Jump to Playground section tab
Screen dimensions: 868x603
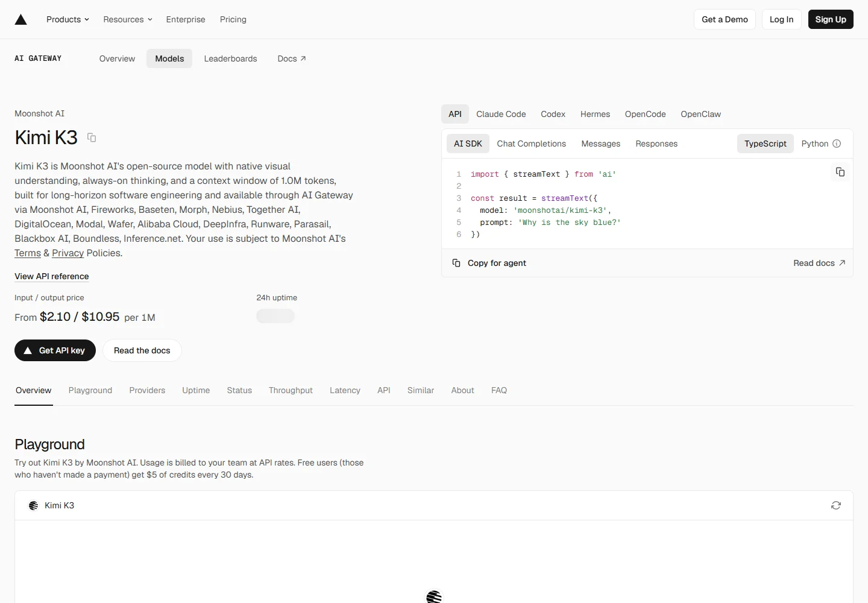pos(90,390)
